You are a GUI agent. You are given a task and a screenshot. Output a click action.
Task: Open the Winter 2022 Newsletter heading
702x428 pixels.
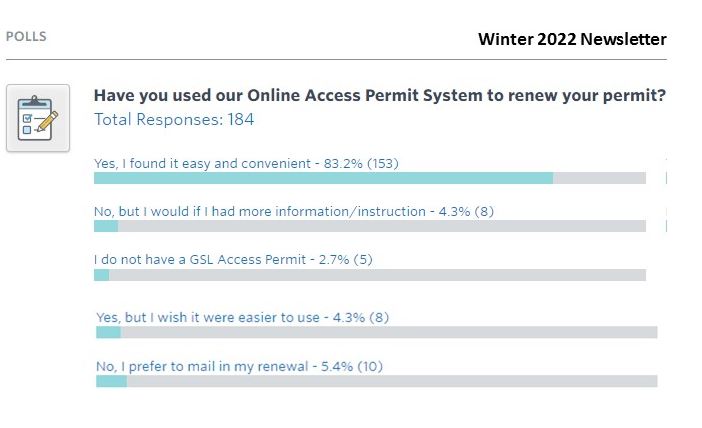572,39
